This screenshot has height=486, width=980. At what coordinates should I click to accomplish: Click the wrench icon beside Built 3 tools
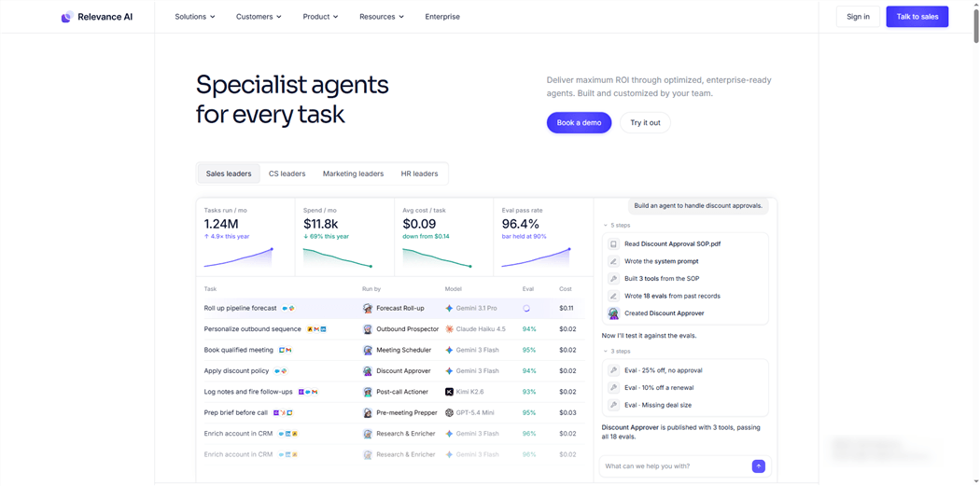tap(614, 279)
